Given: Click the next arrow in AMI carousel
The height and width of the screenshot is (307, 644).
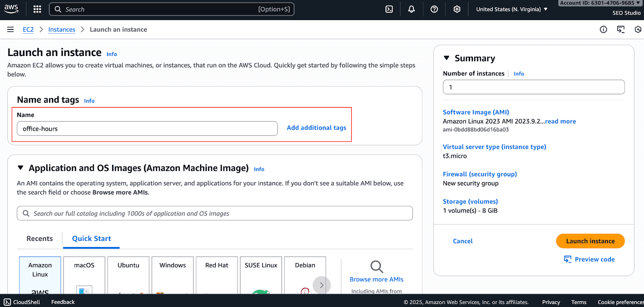Looking at the screenshot, I should point(322,285).
